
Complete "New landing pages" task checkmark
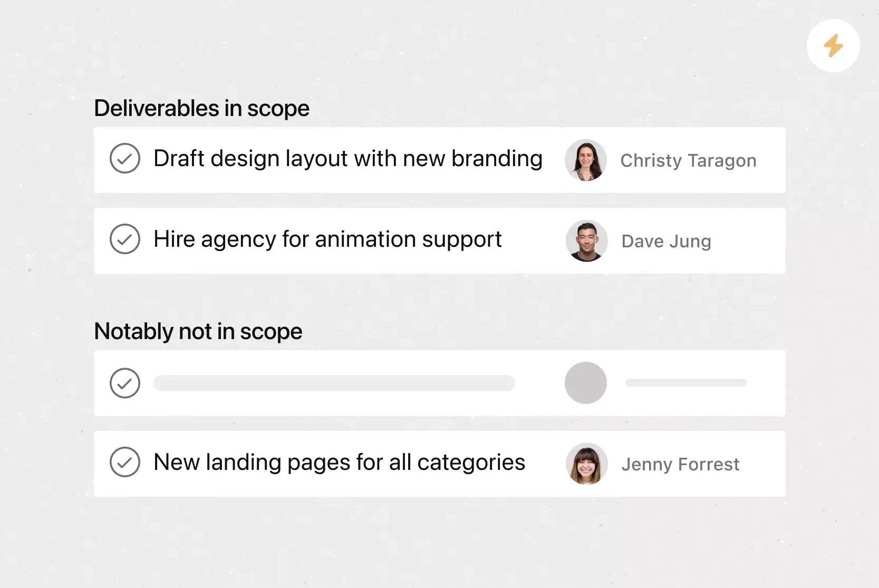125,462
